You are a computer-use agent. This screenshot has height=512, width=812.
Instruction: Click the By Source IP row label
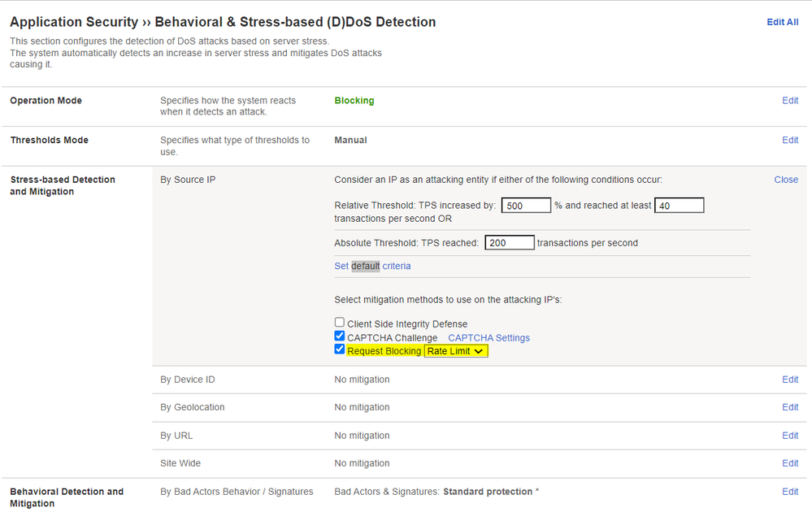coord(188,180)
